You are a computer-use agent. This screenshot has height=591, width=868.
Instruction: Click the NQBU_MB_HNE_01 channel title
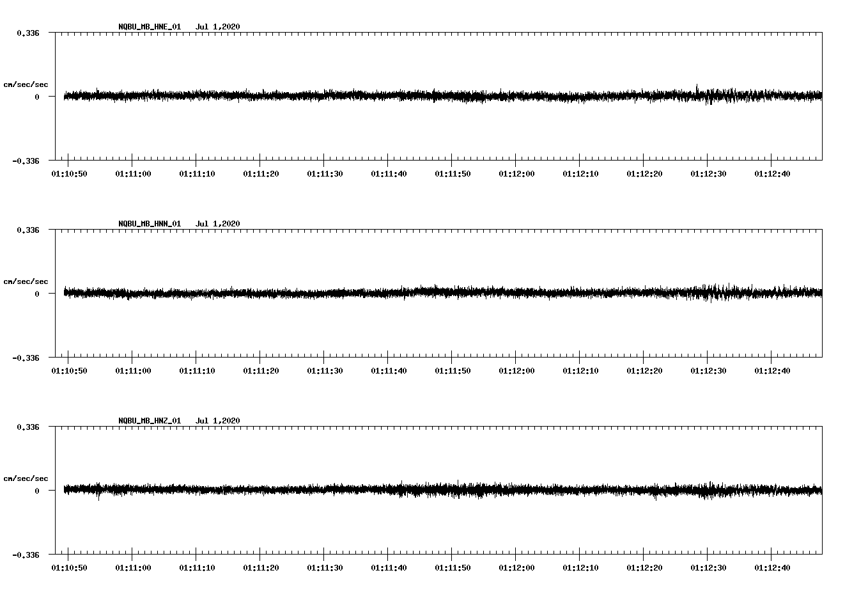click(x=150, y=27)
